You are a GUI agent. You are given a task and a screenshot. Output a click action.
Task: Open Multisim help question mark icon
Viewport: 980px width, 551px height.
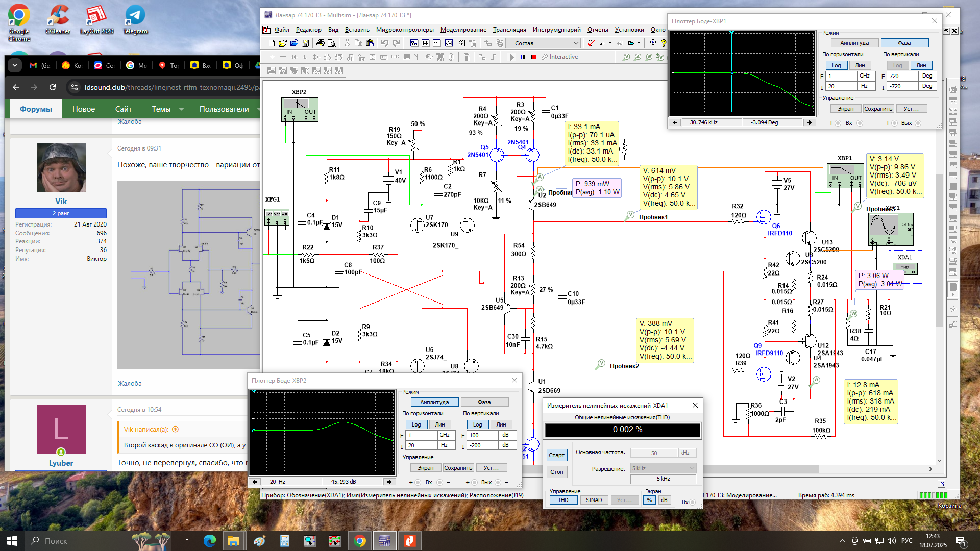tap(663, 43)
